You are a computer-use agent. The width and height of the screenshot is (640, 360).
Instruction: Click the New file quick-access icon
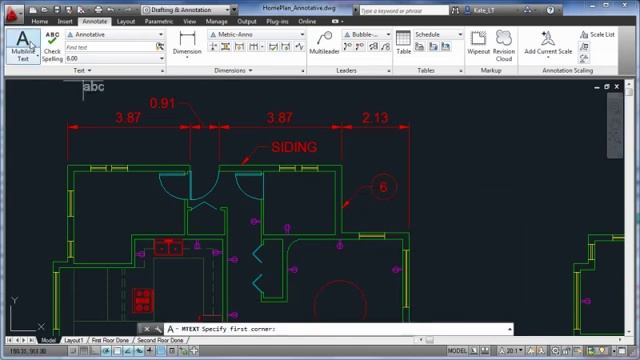(33, 10)
